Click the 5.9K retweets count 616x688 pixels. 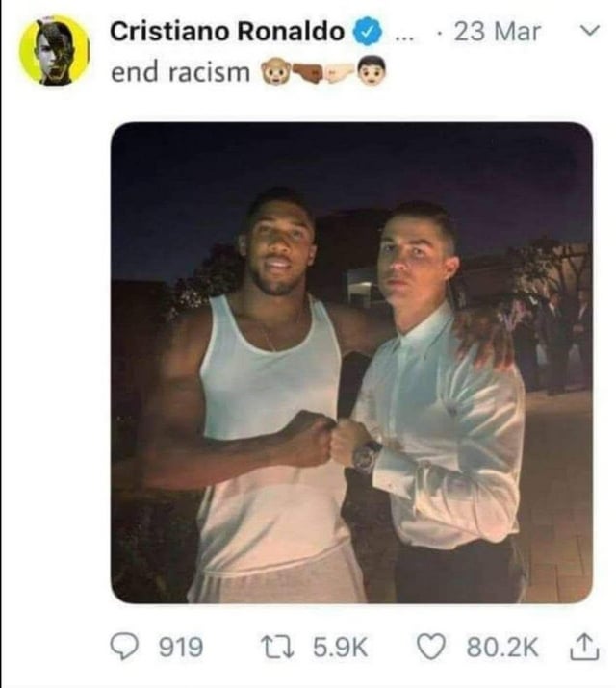(341, 648)
